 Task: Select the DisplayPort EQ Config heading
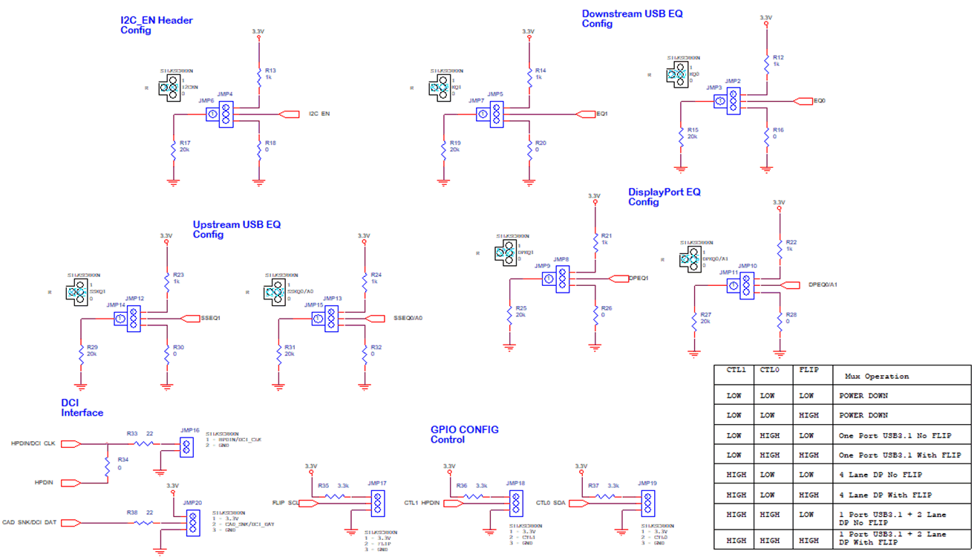tap(664, 197)
